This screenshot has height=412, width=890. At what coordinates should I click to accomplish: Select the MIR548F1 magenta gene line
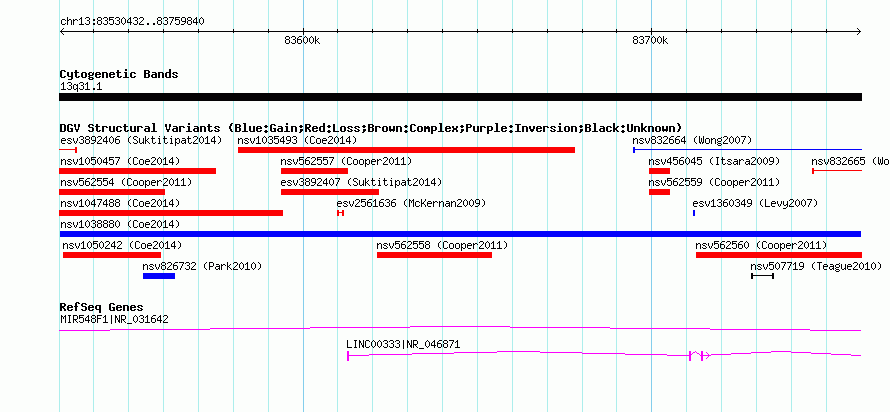coord(460,329)
